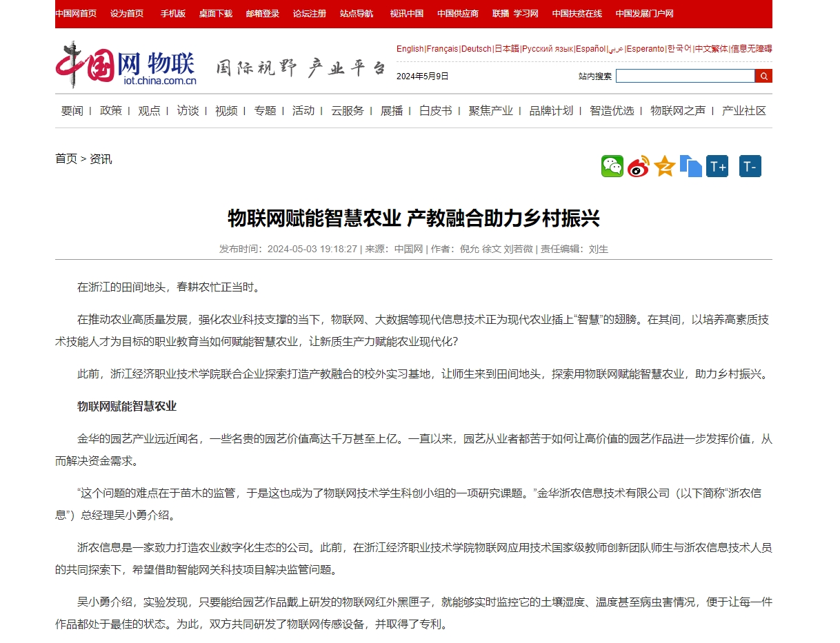Image resolution: width=840 pixels, height=643 pixels.
Task: Click 中国扶贫在线 link
Action: tap(577, 14)
